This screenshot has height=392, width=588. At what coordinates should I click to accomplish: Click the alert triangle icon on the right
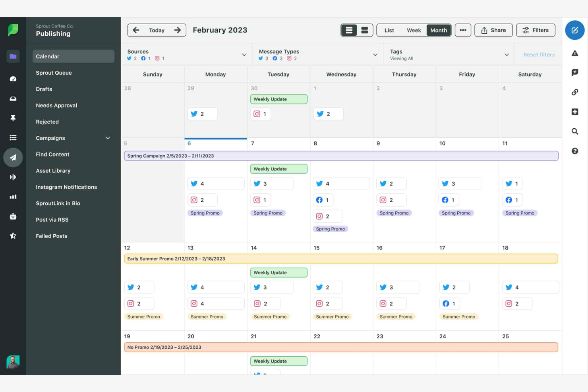pos(575,53)
